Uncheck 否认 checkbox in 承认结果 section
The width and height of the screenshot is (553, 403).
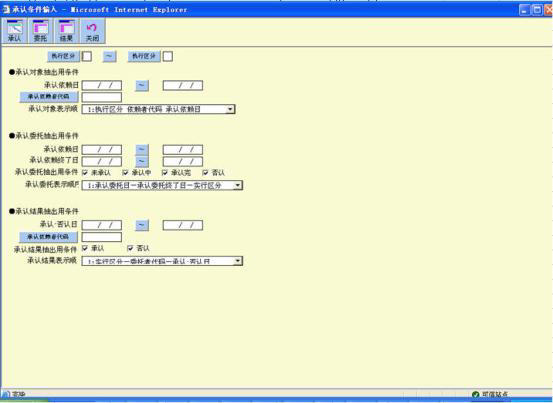click(130, 248)
